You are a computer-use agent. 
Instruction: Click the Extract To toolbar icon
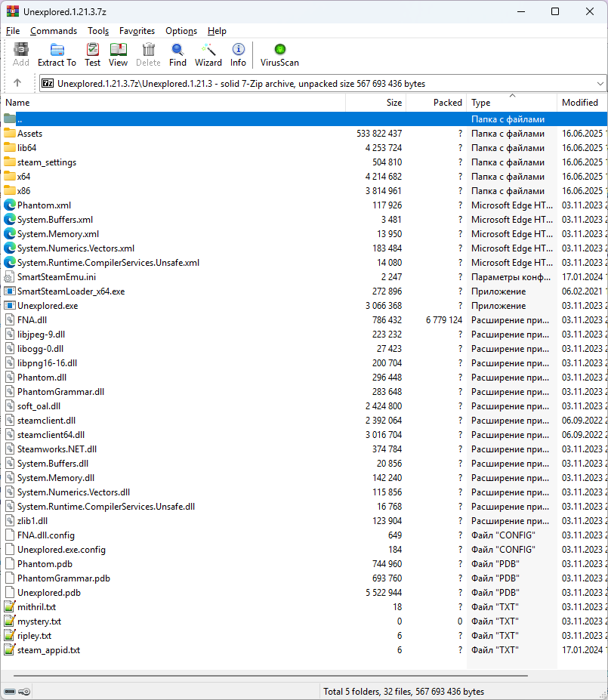57,49
